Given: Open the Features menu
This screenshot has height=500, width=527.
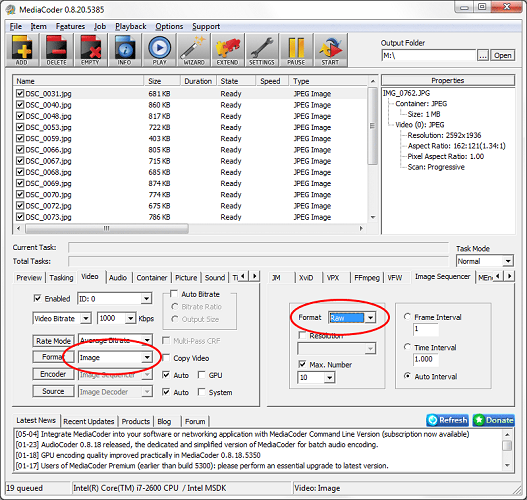Looking at the screenshot, I should tap(70, 26).
